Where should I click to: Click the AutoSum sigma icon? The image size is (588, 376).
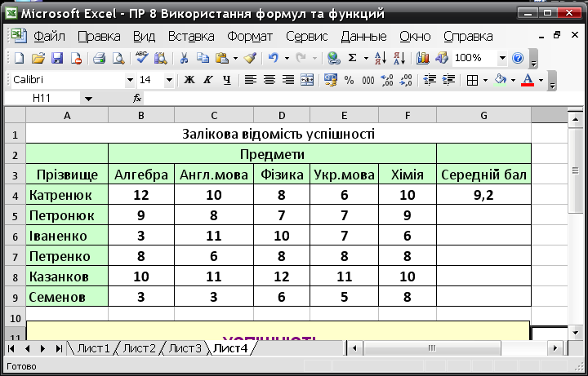[352, 58]
